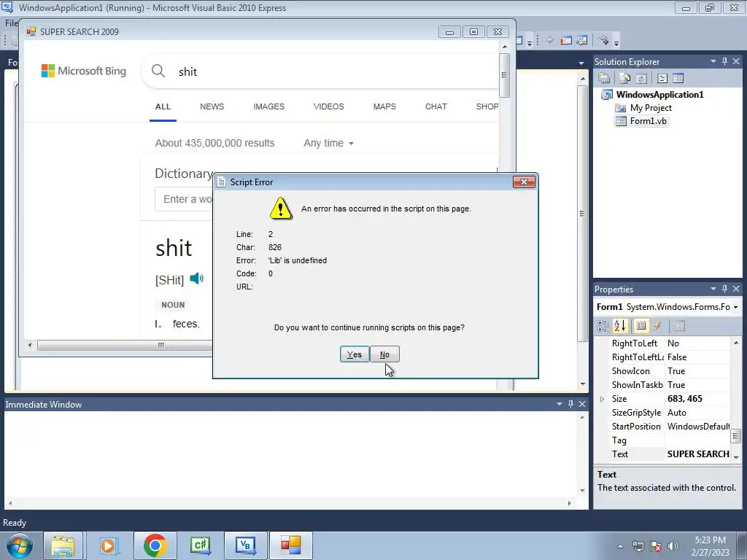
Task: Click the SizeGripStyle value Auto
Action: (x=676, y=413)
